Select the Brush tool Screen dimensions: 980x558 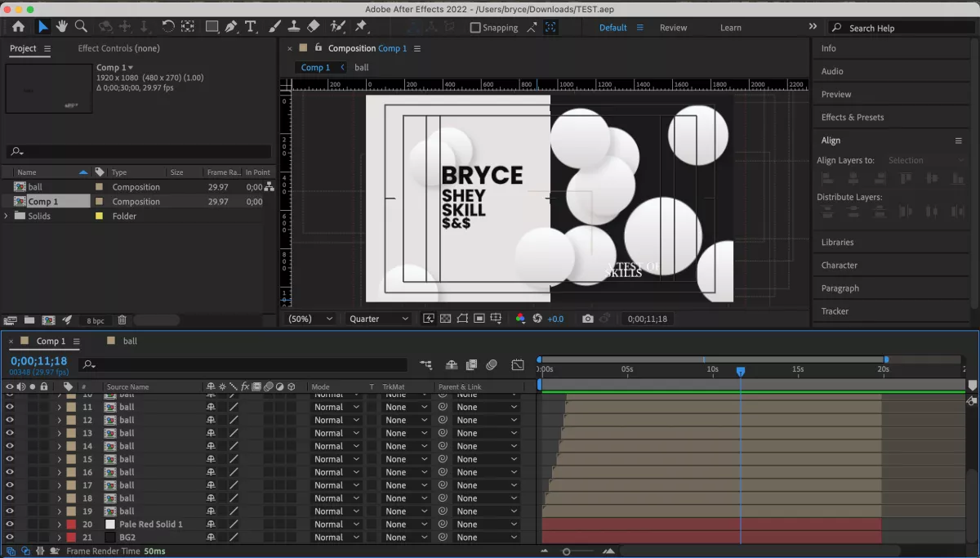click(x=274, y=25)
